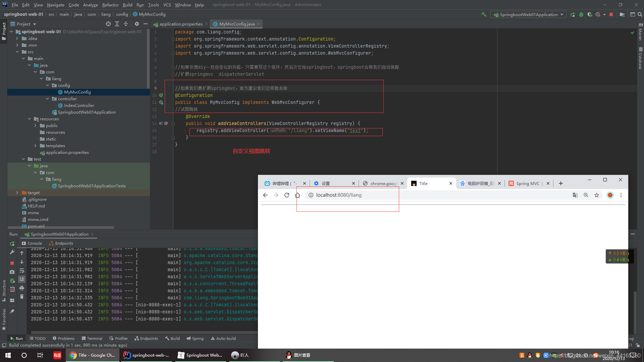Viewport: 644px width, 362px height.
Task: Open Project Structure icon in toolbar
Action: coord(622,14)
